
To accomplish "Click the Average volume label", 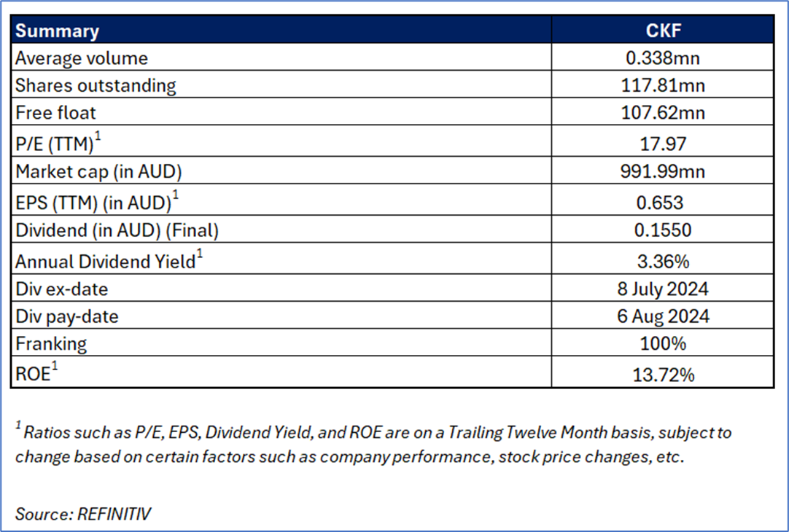I will (82, 58).
